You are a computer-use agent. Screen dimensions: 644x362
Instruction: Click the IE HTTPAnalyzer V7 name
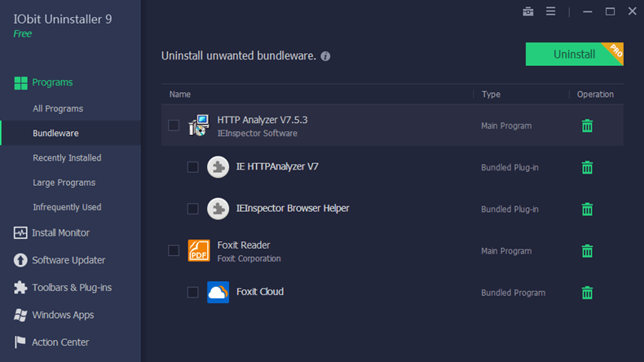277,166
